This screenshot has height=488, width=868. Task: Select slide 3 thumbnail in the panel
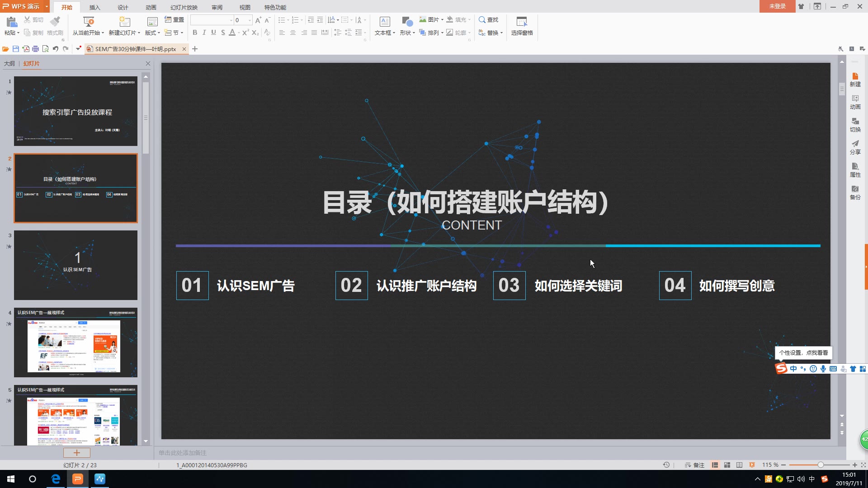[x=75, y=265]
